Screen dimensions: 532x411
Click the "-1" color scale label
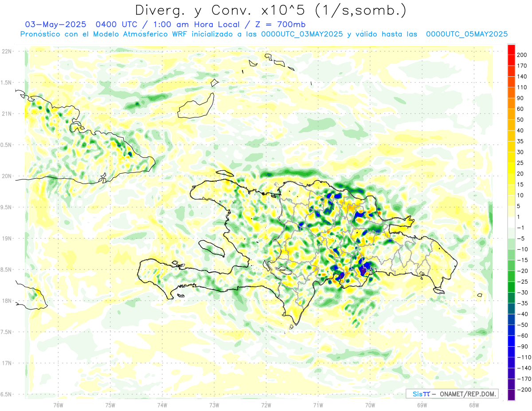(x=520, y=228)
